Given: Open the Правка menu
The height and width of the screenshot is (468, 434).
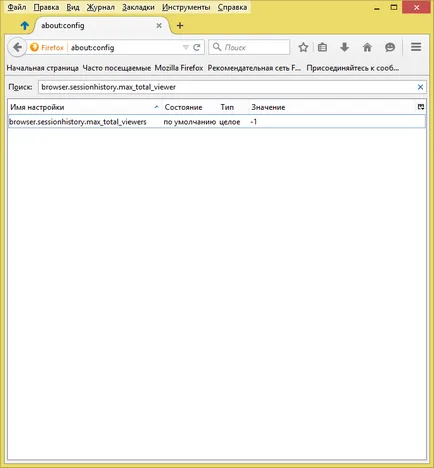Looking at the screenshot, I should click(x=46, y=7).
